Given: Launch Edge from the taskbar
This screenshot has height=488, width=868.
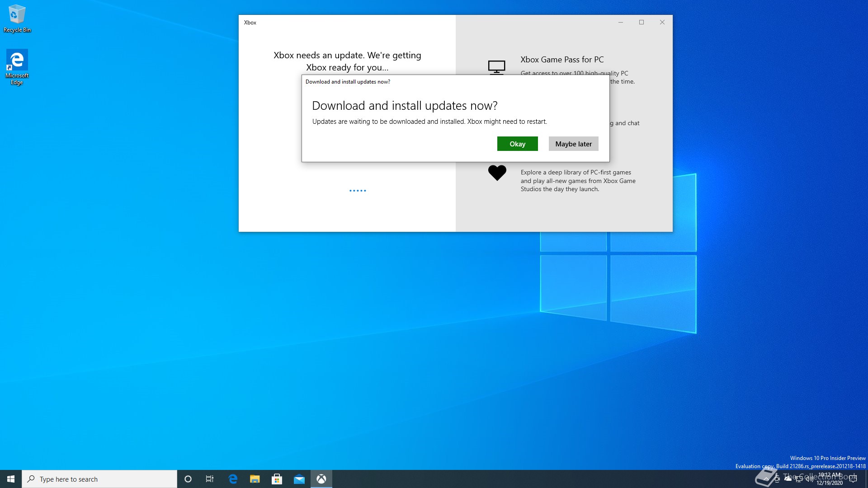Looking at the screenshot, I should pyautogui.click(x=233, y=479).
